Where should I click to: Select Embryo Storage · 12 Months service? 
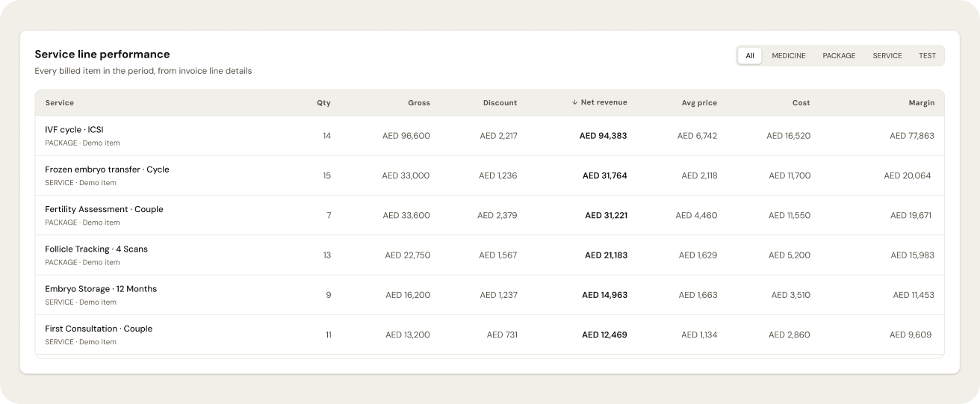(x=101, y=289)
